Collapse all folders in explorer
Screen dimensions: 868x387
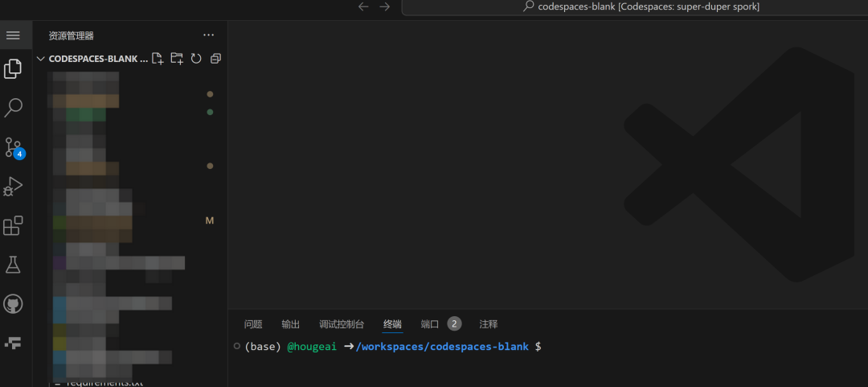(216, 58)
